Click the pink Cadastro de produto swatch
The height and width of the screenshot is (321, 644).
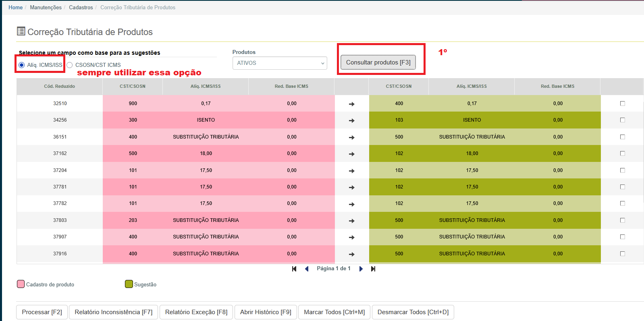pos(21,284)
